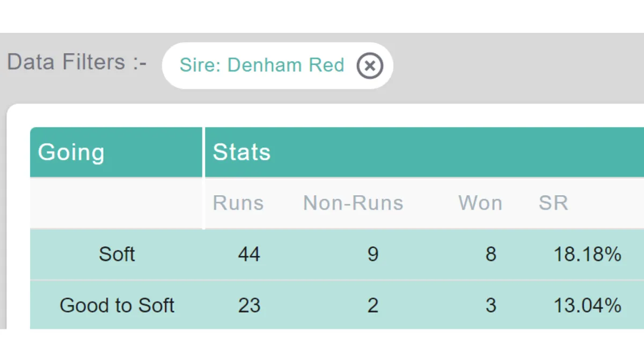Sort table by SR column
The image size is (644, 362).
click(x=553, y=203)
